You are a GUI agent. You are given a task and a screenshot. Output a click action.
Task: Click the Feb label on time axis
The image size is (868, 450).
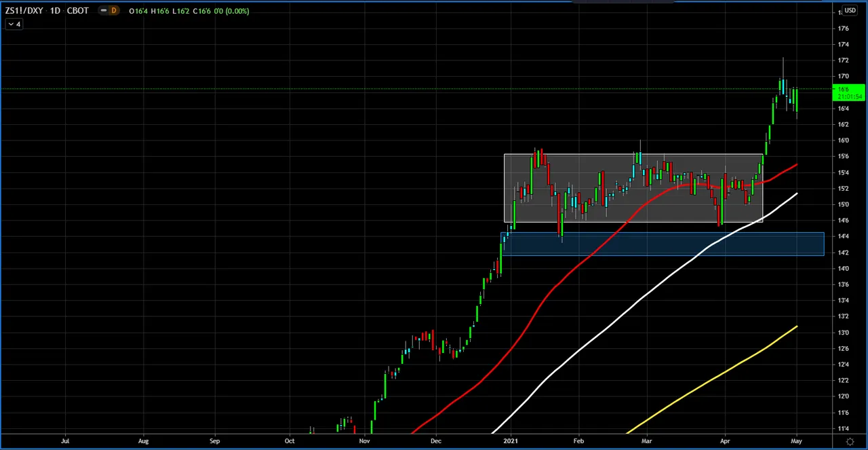pyautogui.click(x=578, y=441)
